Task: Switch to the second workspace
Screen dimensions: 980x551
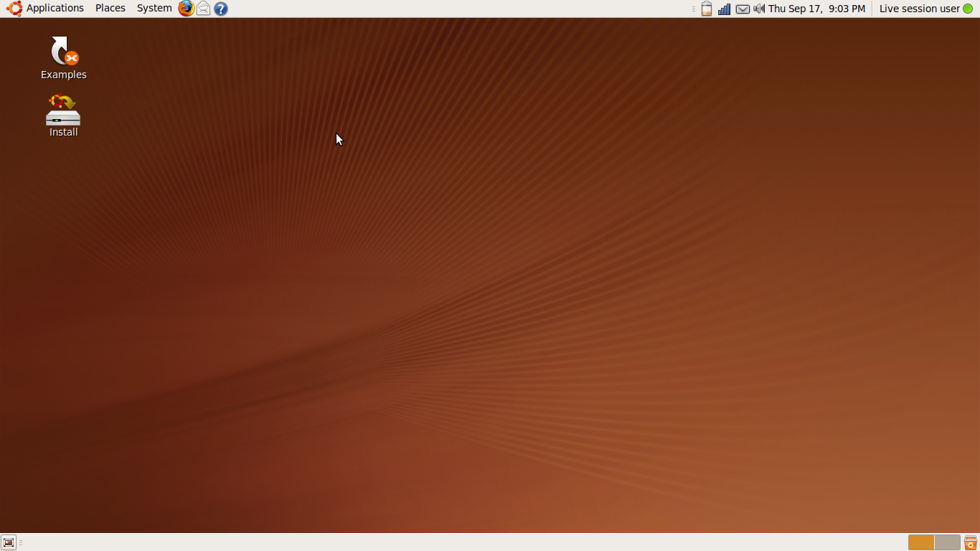Action: [947, 542]
